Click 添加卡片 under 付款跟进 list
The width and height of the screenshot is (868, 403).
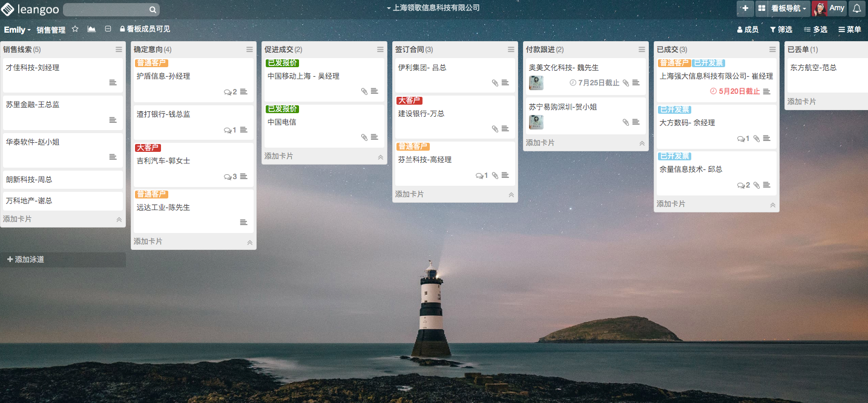coord(540,143)
